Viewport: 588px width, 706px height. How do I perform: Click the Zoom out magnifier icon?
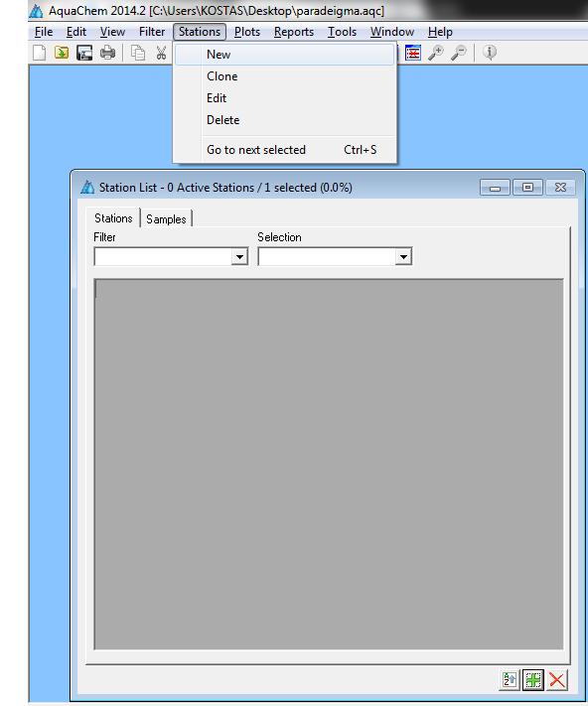tap(459, 53)
